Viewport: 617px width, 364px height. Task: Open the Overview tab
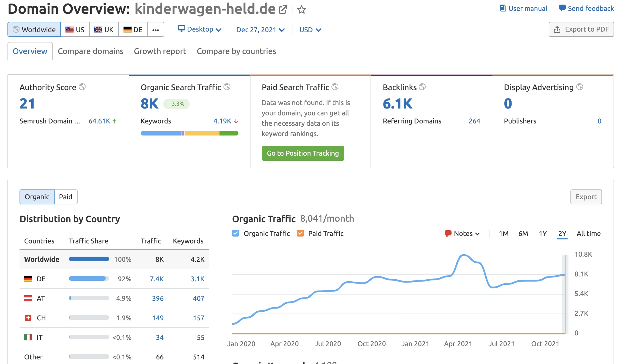30,51
